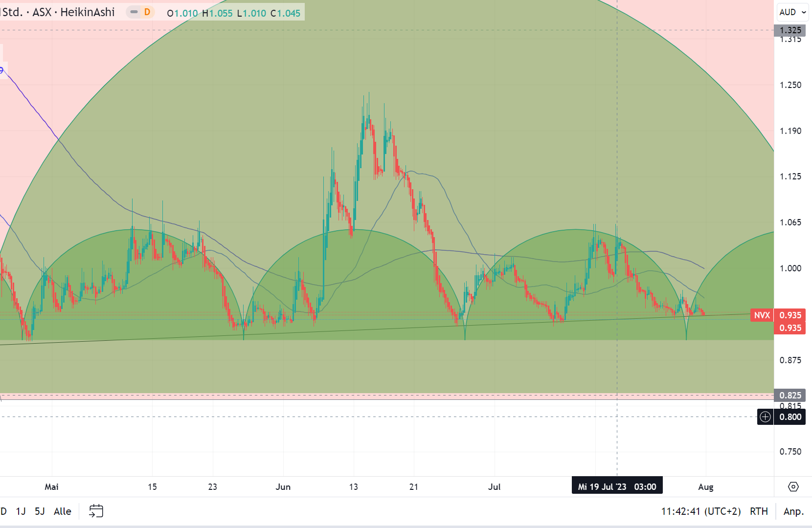
Task: Switch to the Alle time range
Action: (x=62, y=511)
